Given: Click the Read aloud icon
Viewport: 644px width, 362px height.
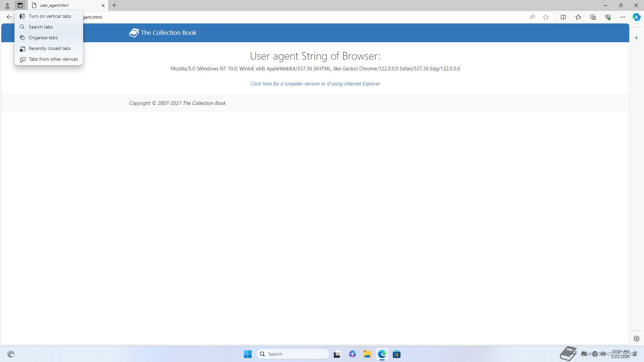Looking at the screenshot, I should click(532, 17).
